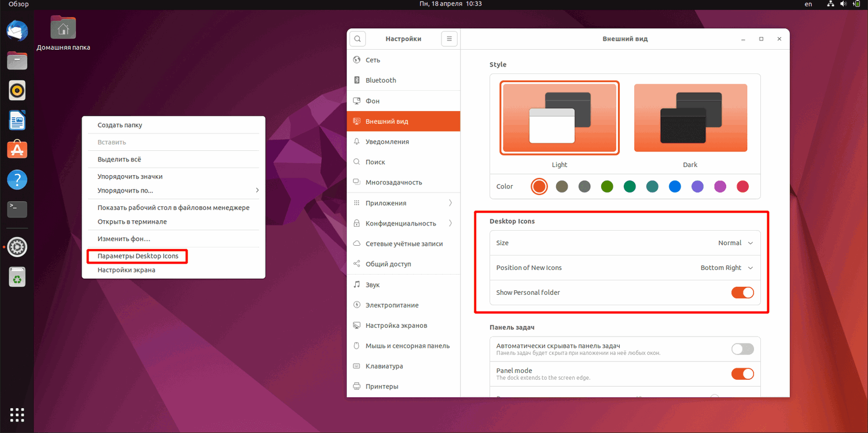The height and width of the screenshot is (433, 868).
Task: Click the search icon in Настройки header
Action: 358,39
